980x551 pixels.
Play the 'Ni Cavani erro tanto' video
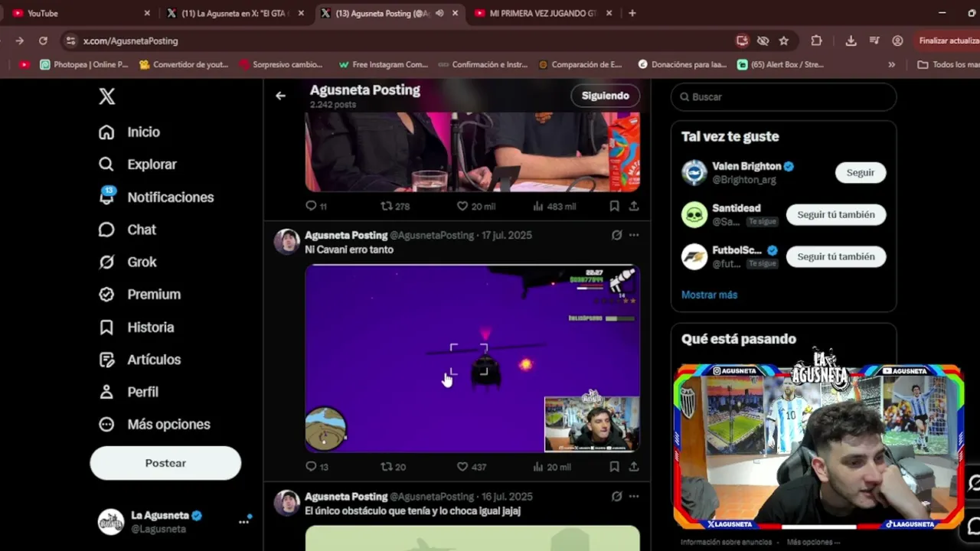click(472, 358)
